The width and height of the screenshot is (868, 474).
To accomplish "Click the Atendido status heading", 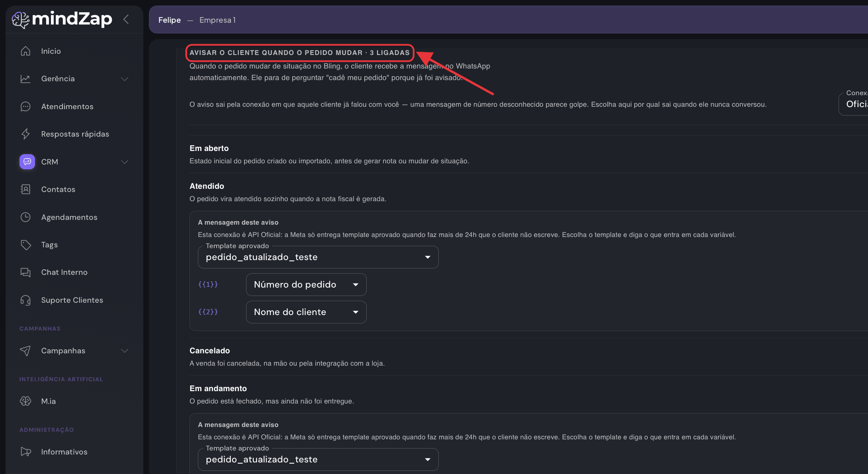I will [x=207, y=186].
